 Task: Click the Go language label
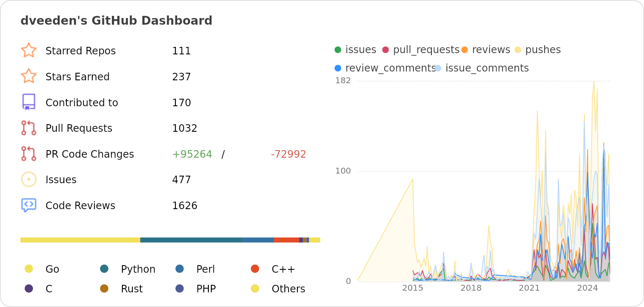click(x=52, y=269)
